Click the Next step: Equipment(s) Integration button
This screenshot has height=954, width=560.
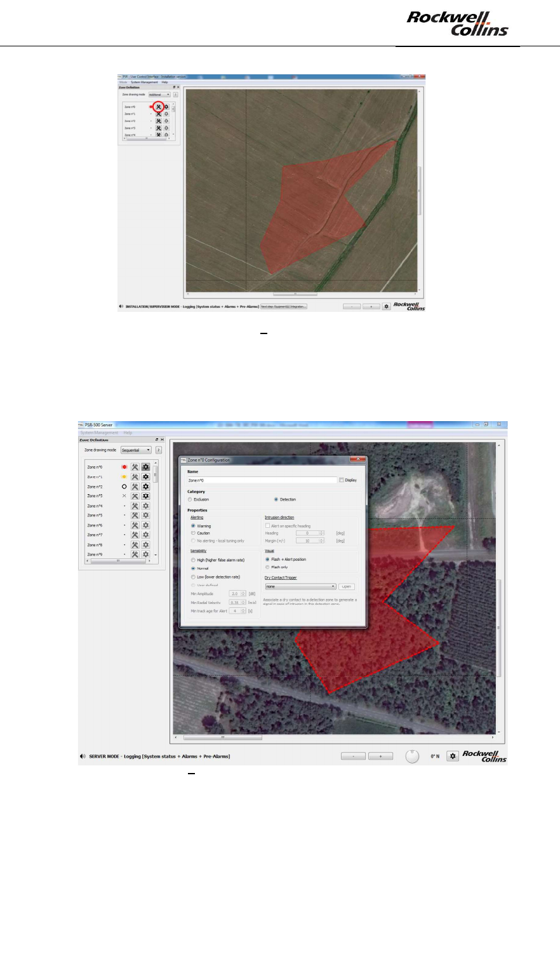pos(283,306)
